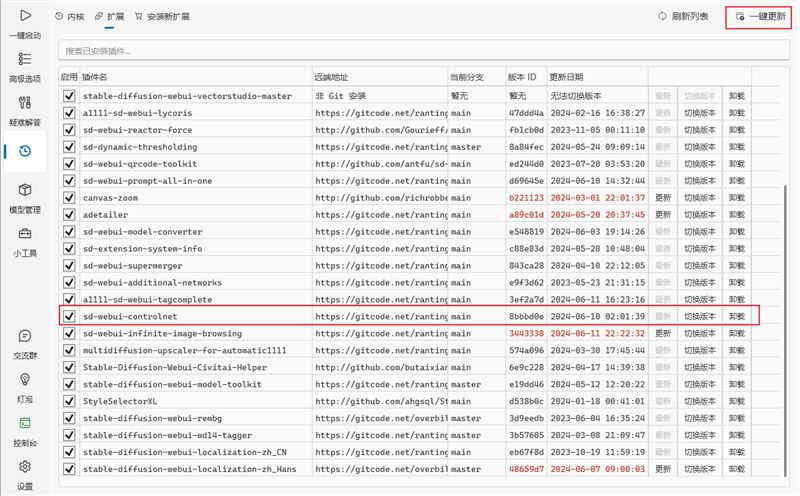
Task: Open community chat bubble icon
Action: [24, 336]
